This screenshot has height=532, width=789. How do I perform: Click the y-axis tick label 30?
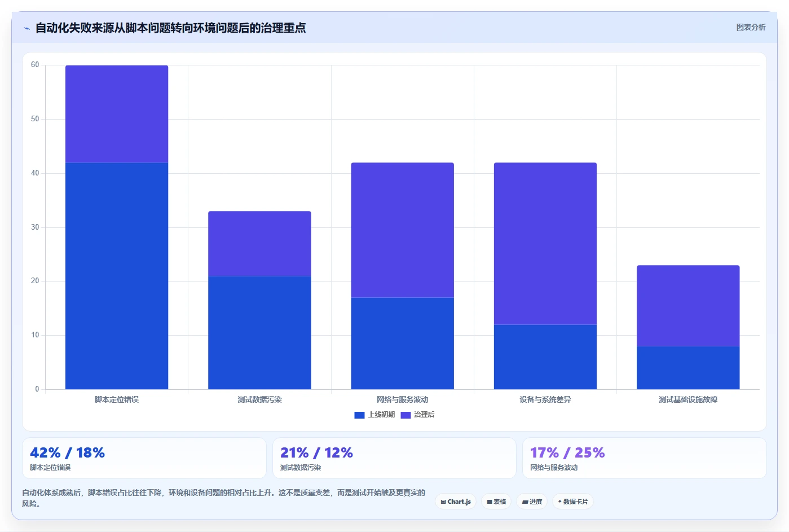coord(35,227)
